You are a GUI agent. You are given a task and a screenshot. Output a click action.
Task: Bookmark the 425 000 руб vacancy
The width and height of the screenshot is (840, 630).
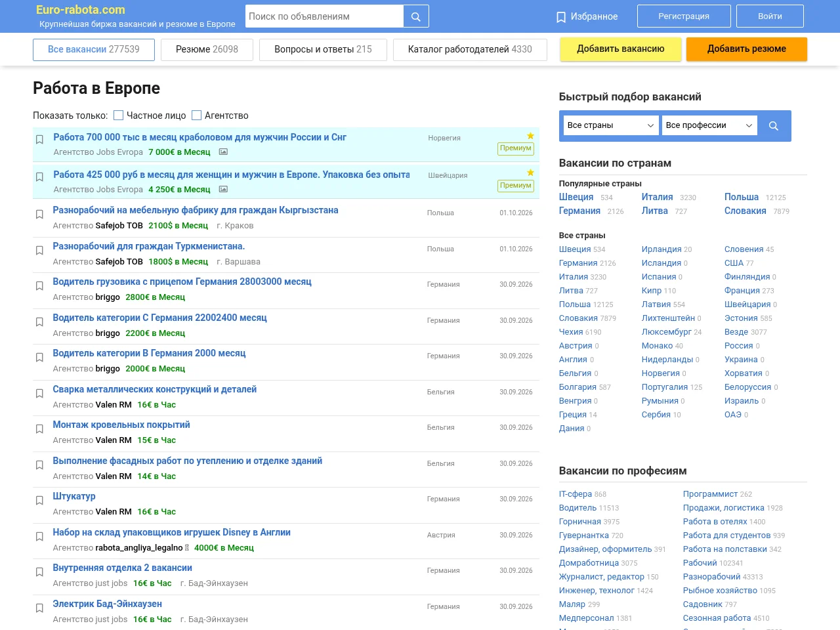39,177
